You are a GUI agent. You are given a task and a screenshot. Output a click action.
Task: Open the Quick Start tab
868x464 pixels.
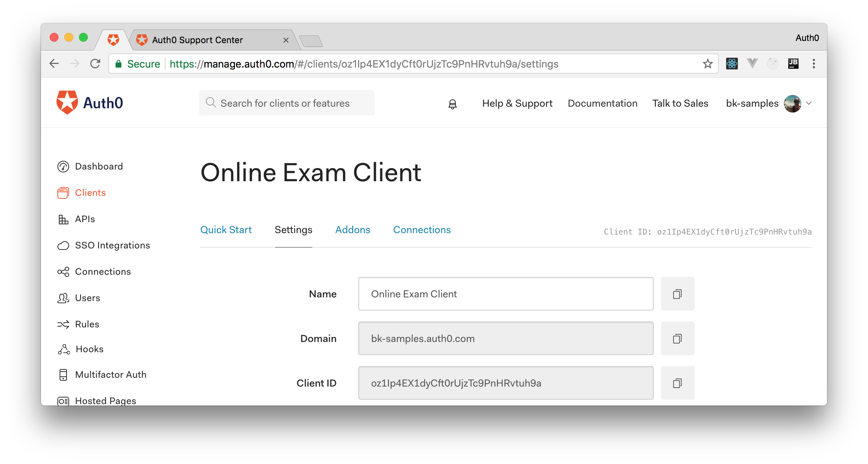(x=226, y=230)
